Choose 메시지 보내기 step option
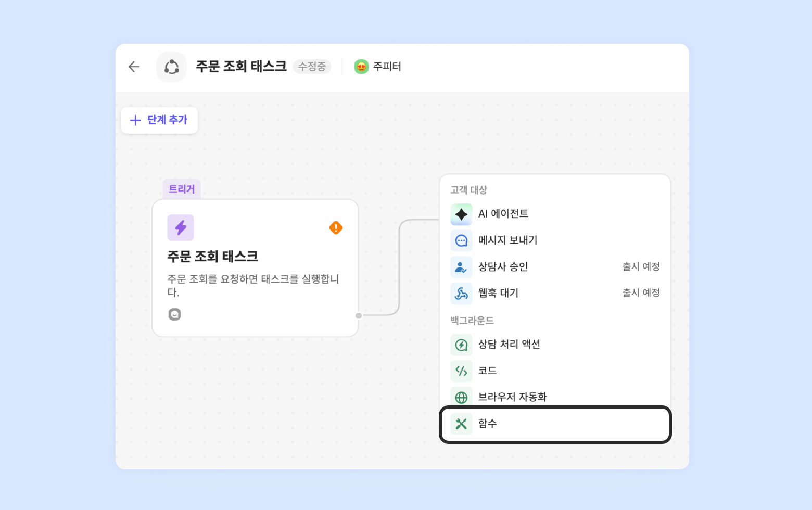 [x=508, y=240]
